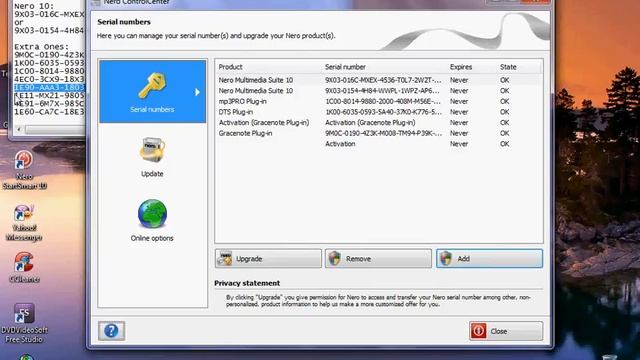Select the mp3PRO Plug-in row

pyautogui.click(x=379, y=101)
